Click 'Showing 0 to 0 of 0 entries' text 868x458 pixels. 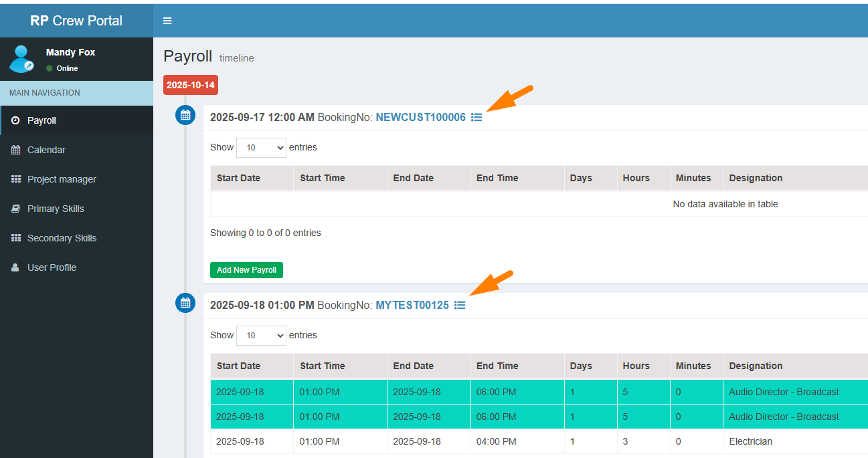tap(266, 233)
